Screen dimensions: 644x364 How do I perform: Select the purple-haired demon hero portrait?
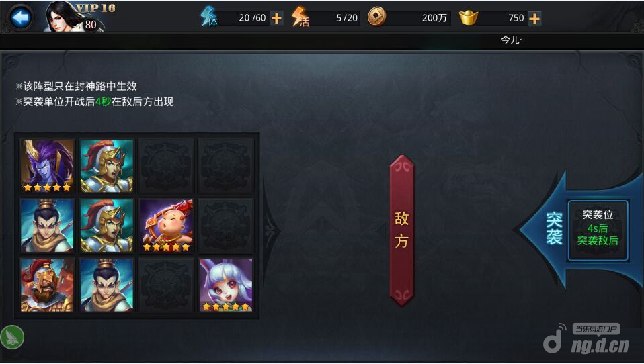click(x=47, y=166)
